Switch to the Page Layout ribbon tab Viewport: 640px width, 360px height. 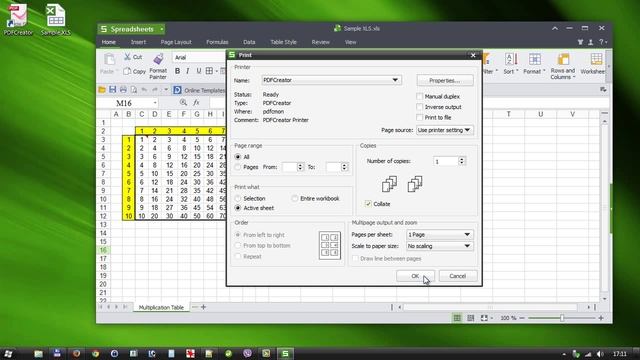[176, 42]
